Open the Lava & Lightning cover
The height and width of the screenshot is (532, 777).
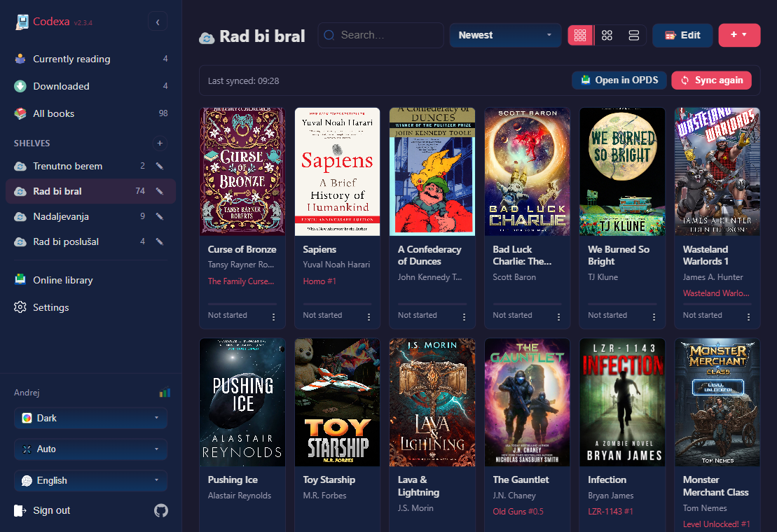tap(432, 402)
